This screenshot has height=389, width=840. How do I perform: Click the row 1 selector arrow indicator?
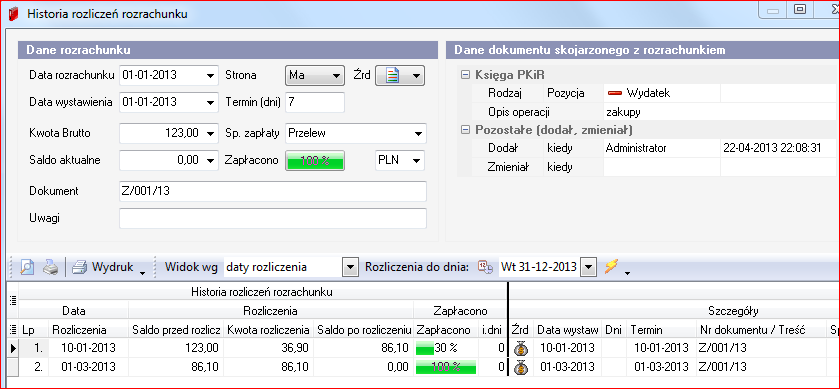click(x=13, y=348)
